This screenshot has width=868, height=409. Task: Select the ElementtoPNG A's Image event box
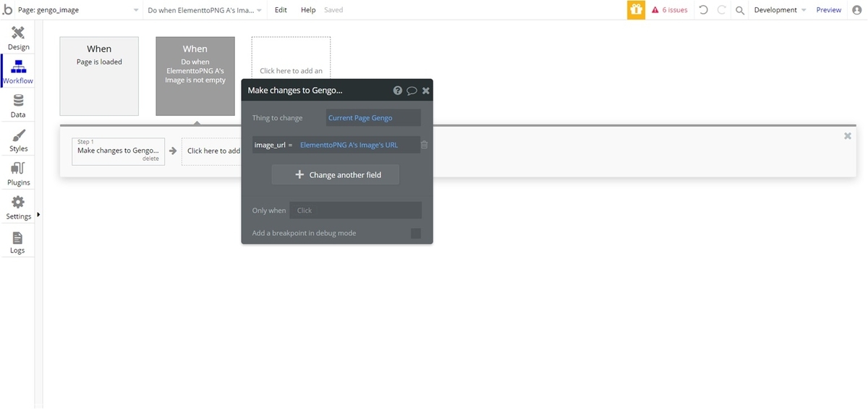pos(195,76)
